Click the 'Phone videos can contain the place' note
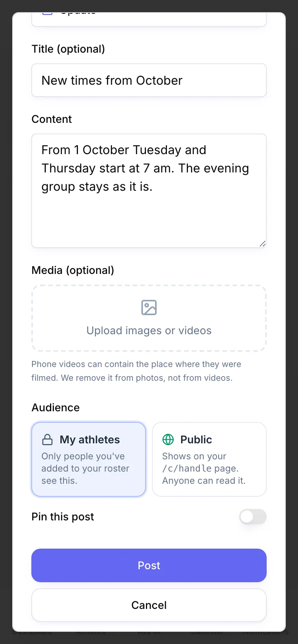 pyautogui.click(x=136, y=371)
